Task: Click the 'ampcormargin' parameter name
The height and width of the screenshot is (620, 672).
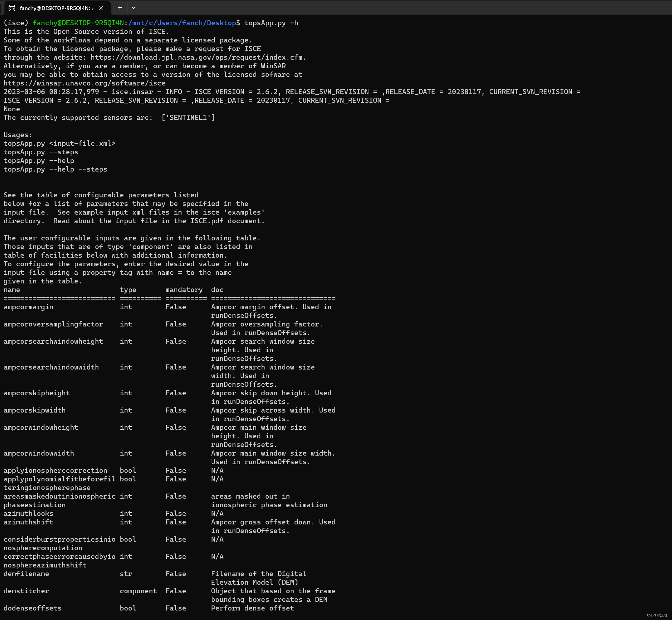Action: (x=28, y=307)
